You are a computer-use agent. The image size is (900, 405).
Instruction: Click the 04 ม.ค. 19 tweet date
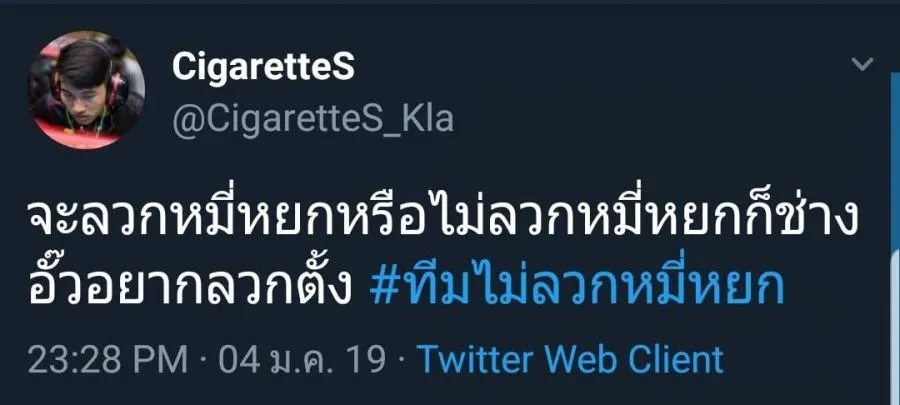tap(305, 358)
